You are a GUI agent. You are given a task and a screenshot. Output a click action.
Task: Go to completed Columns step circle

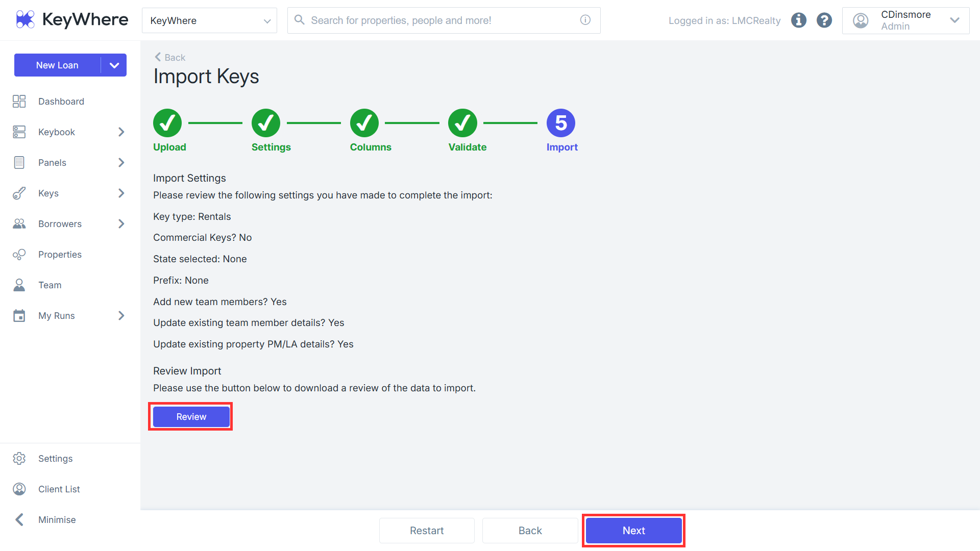[x=364, y=123]
